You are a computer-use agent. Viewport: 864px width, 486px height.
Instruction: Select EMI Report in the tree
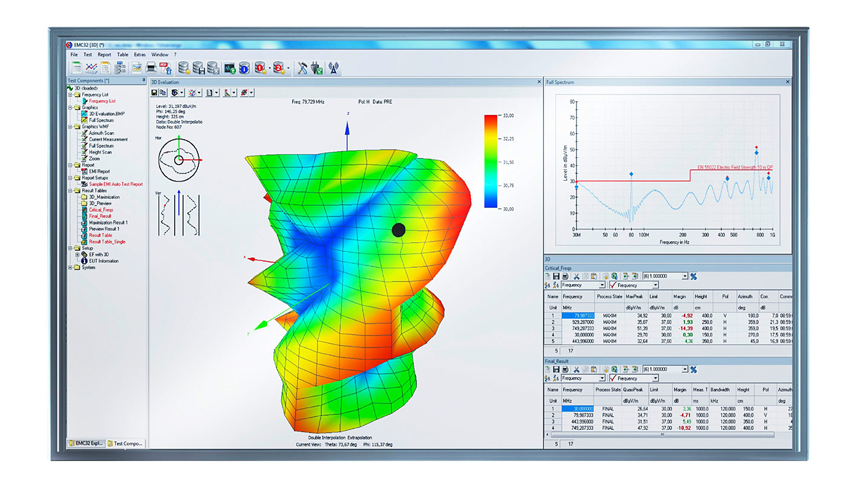coord(98,171)
